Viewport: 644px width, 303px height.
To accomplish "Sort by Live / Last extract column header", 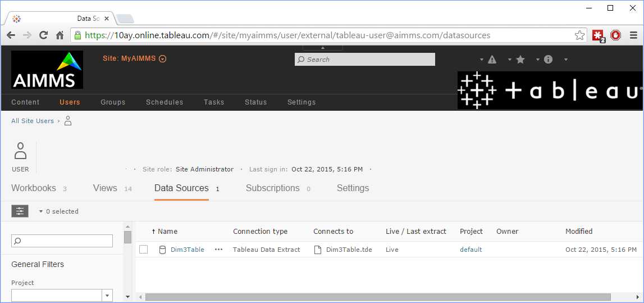I will click(416, 232).
